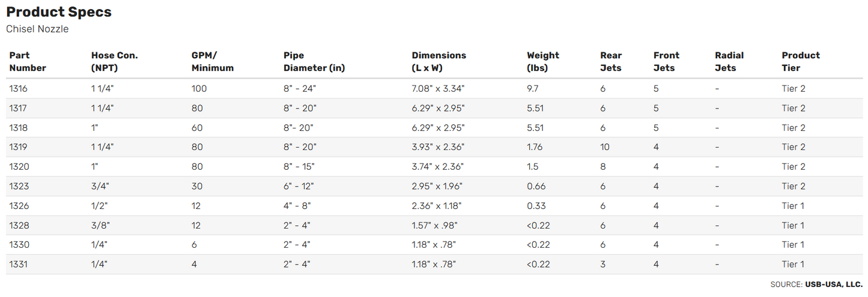Click the USB-USA, LLC. source text

pyautogui.click(x=834, y=284)
